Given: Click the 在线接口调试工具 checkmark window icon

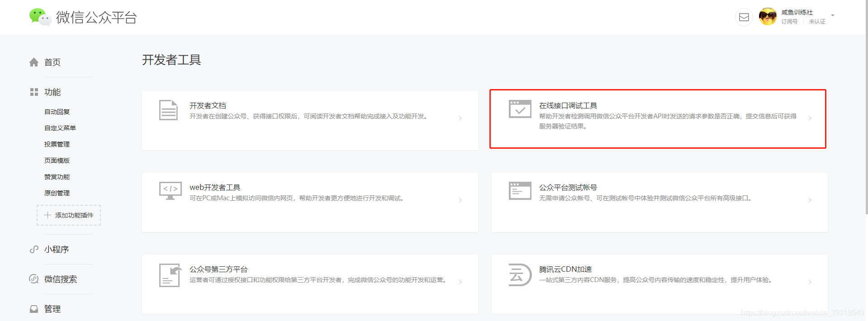Looking at the screenshot, I should (x=520, y=109).
